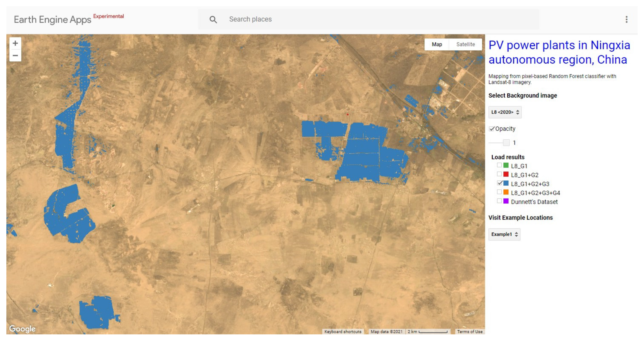This screenshot has width=644, height=340.
Task: Click the Keyboard shortcuts button
Action: tap(343, 331)
